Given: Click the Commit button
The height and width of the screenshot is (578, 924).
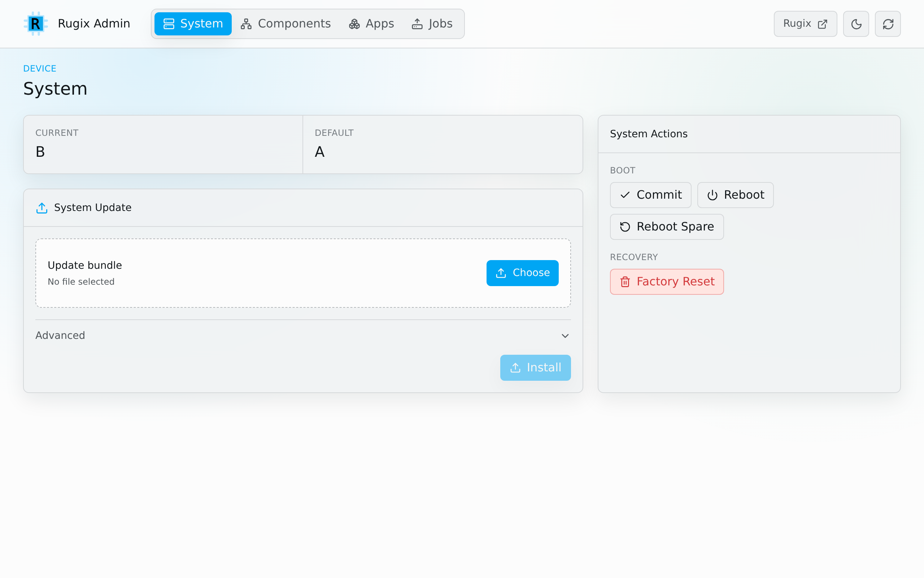Looking at the screenshot, I should tap(650, 195).
